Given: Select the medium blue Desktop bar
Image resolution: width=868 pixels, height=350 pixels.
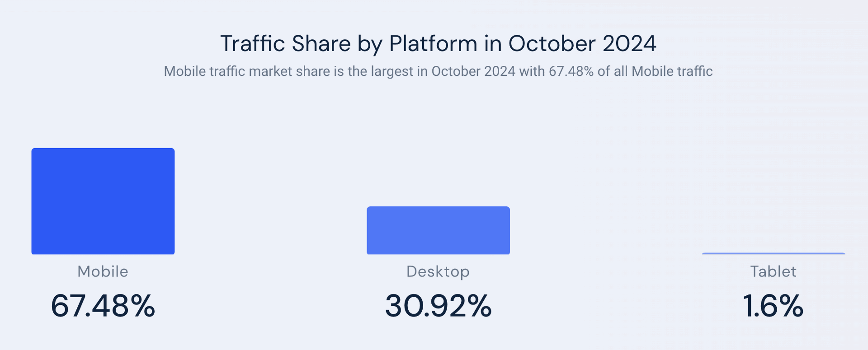Looking at the screenshot, I should click(x=438, y=230).
